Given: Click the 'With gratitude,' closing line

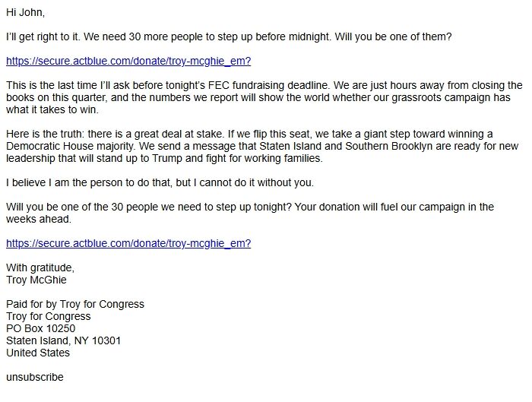Looking at the screenshot, I should pos(40,267).
